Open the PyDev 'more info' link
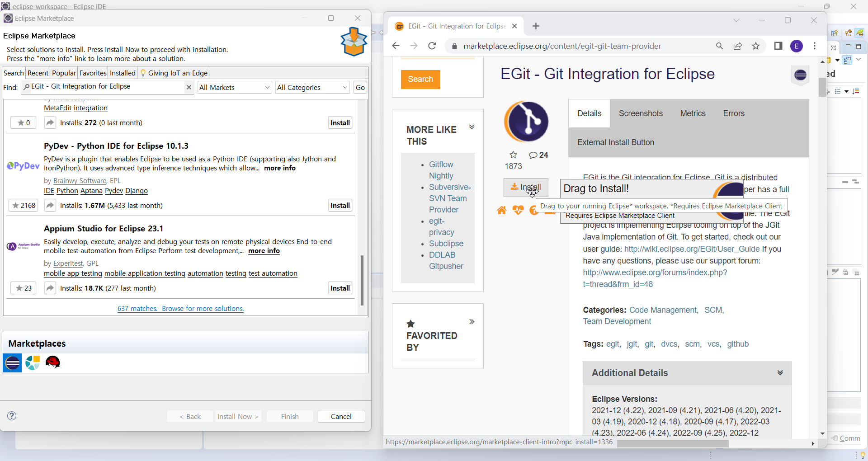The width and height of the screenshot is (868, 461). (280, 168)
